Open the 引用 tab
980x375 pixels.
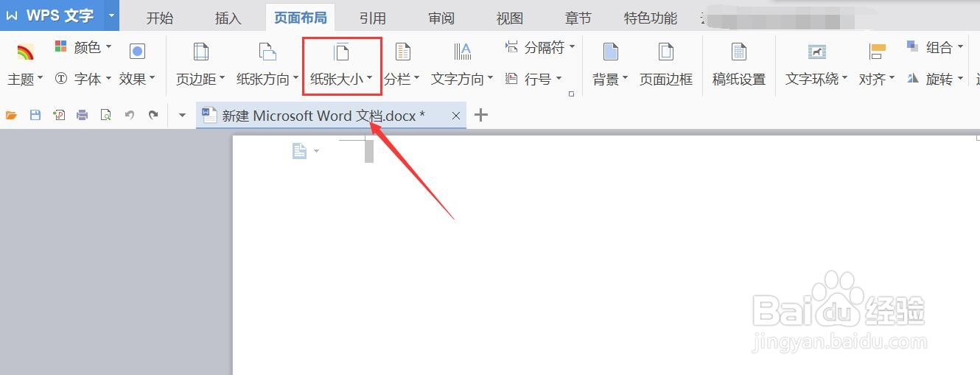coord(373,18)
